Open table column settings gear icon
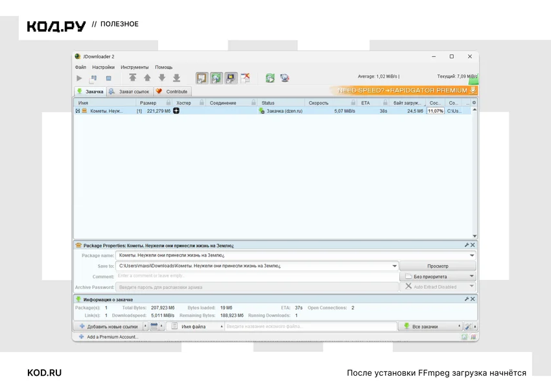The image size is (551, 392). [x=474, y=102]
